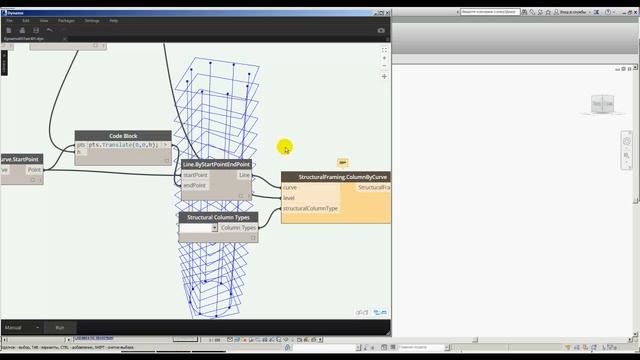Viewport: 640px width, 360px height.
Task: Select the Structural Column Types node header
Action: click(218, 217)
